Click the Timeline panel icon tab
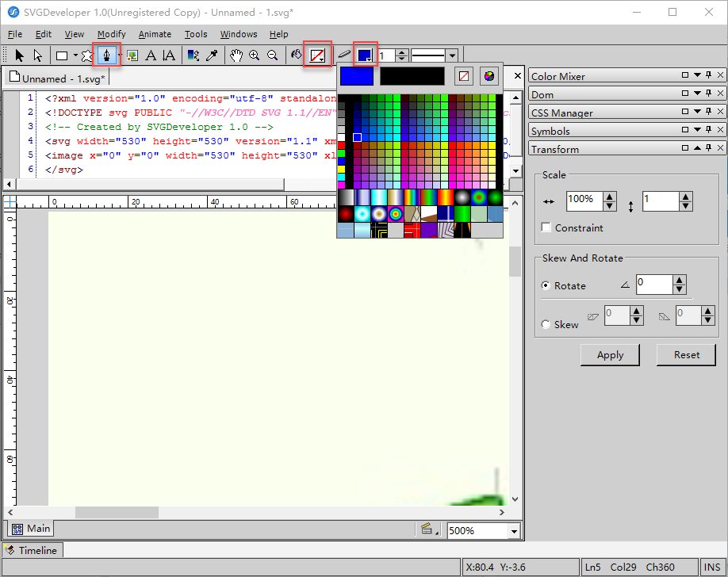The image size is (728, 577). 32,550
